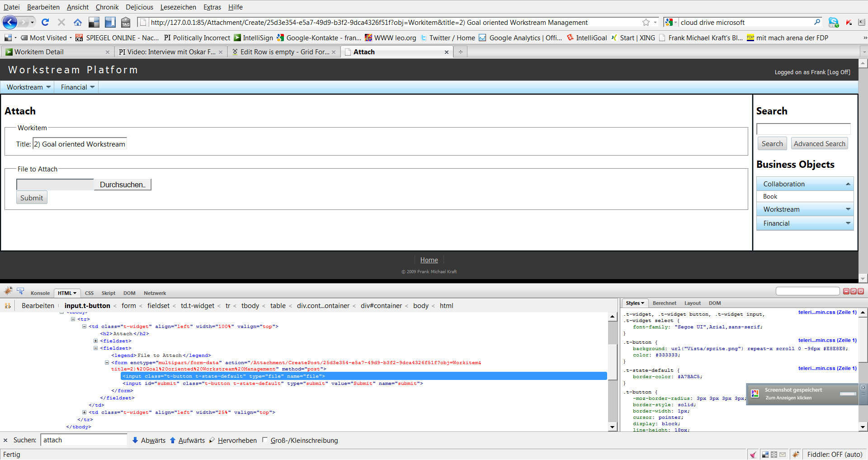Click the Durchsuchen file browse button
The width and height of the screenshot is (868, 460).
click(123, 185)
